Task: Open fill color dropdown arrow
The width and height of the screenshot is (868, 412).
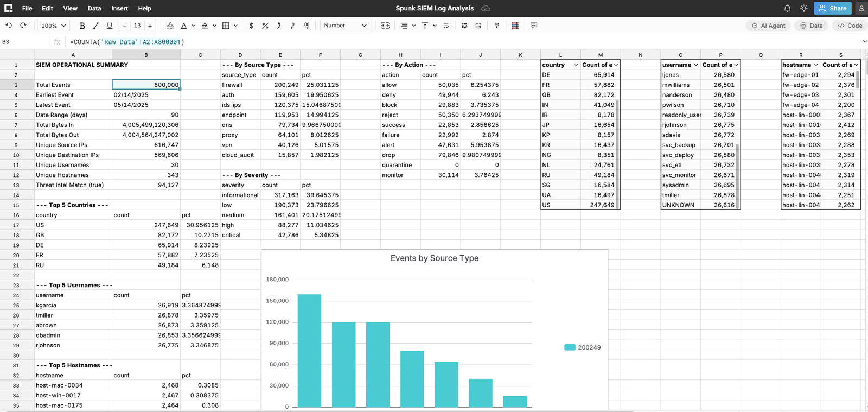Action: pos(215,26)
